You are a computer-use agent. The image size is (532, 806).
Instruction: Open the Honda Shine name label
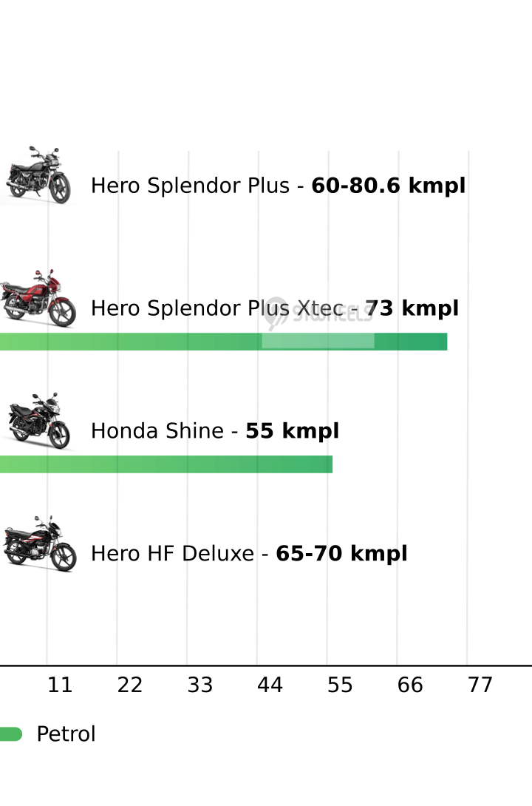(x=157, y=431)
